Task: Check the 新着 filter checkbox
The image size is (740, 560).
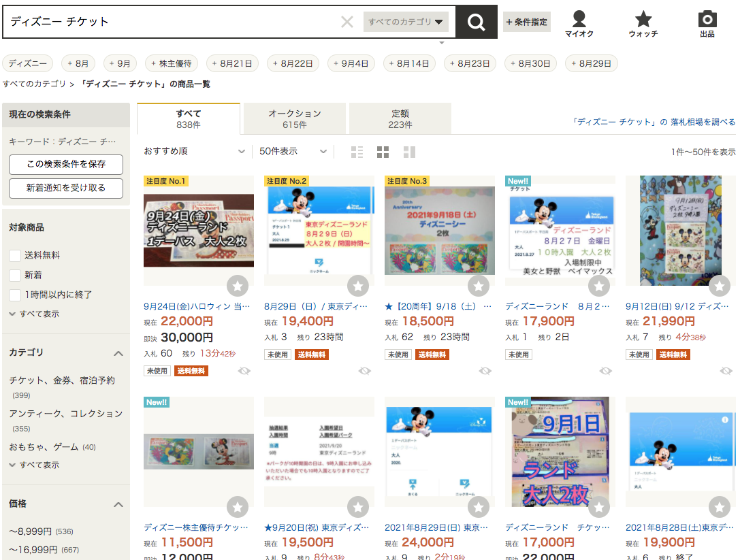Action: 15,275
